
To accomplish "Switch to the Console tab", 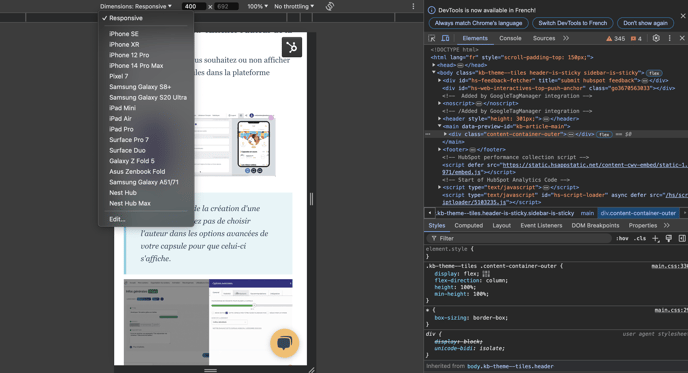I will (x=510, y=38).
